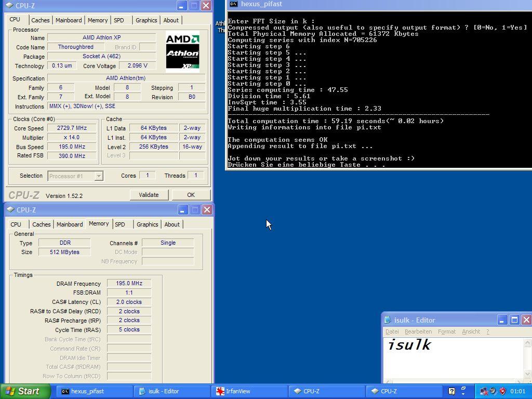Image resolution: width=532 pixels, height=399 pixels.
Task: Select Mainboard tab in top CPU-Z window
Action: 69,20
